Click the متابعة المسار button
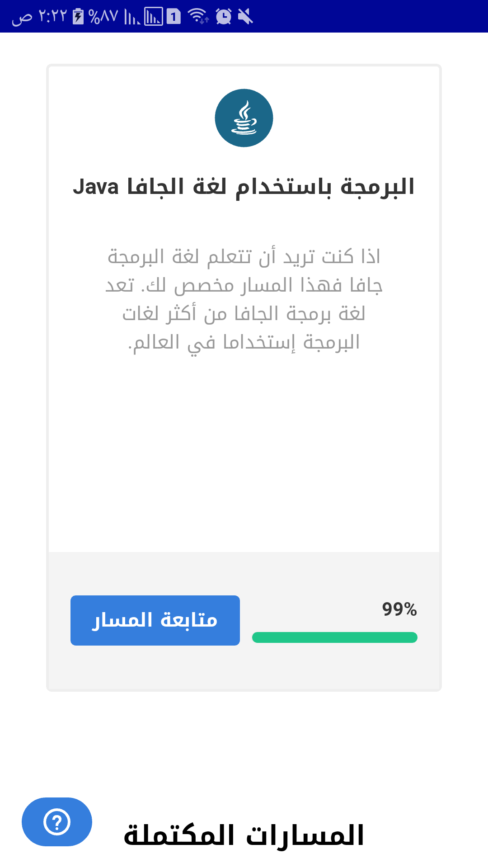 pyautogui.click(x=155, y=620)
